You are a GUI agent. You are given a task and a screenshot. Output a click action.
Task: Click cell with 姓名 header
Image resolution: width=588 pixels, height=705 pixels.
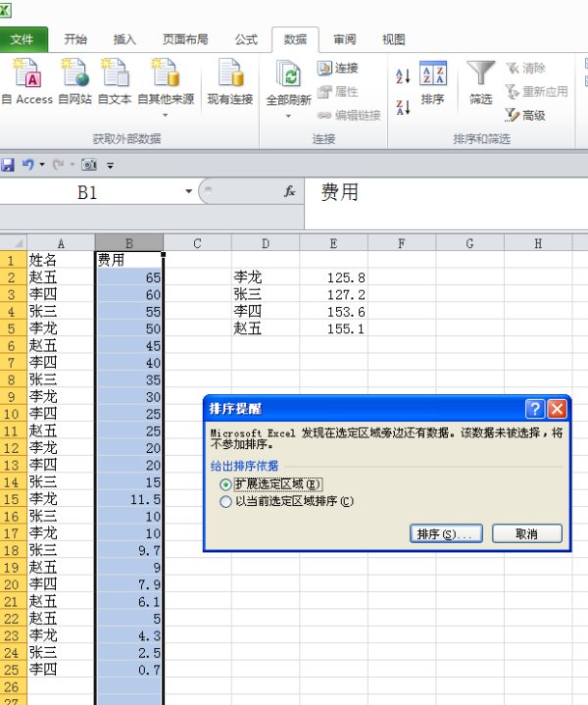pyautogui.click(x=61, y=260)
